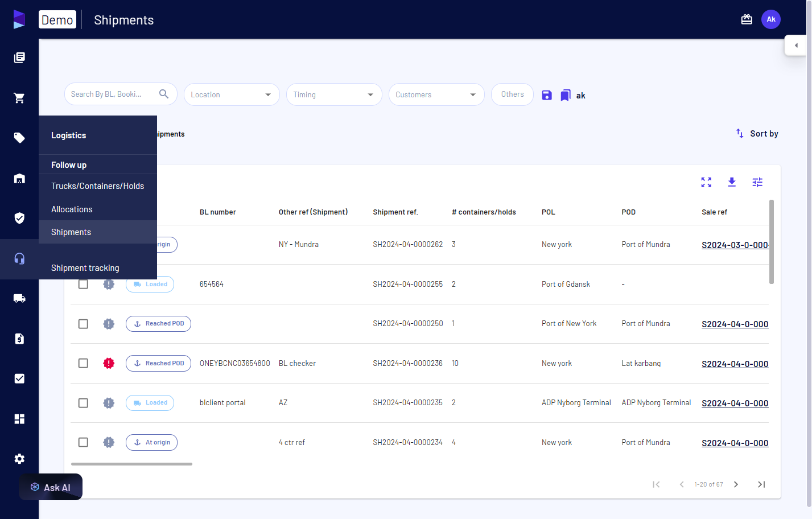The width and height of the screenshot is (812, 519).
Task: Click the red alert icon for SH2024-04-0000236
Action: tap(109, 363)
